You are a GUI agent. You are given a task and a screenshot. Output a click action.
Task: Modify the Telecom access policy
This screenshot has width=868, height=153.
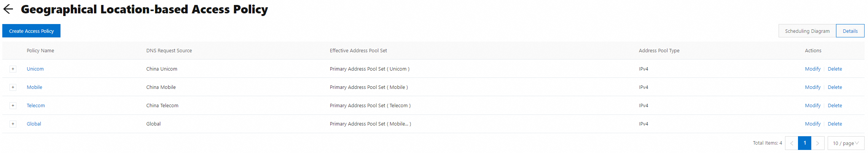(x=812, y=106)
